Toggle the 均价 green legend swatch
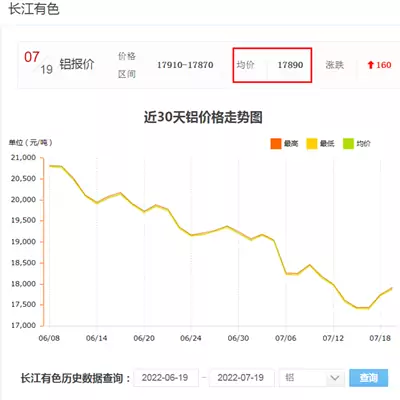Image resolution: width=400 pixels, height=400 pixels. click(348, 144)
